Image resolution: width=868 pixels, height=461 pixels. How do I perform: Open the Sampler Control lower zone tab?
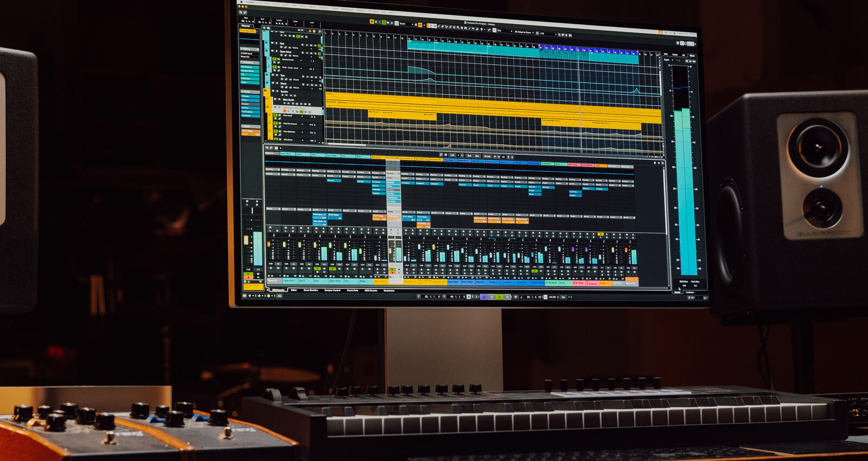[x=333, y=291]
